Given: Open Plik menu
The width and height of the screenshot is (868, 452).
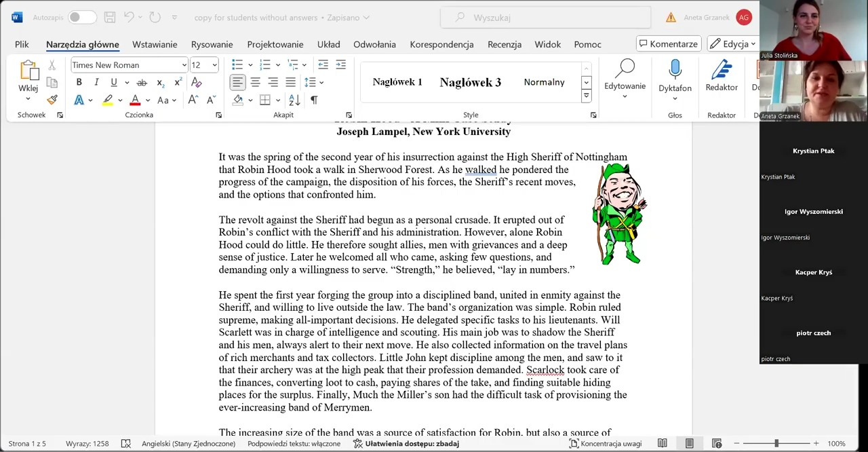Looking at the screenshot, I should pyautogui.click(x=22, y=44).
